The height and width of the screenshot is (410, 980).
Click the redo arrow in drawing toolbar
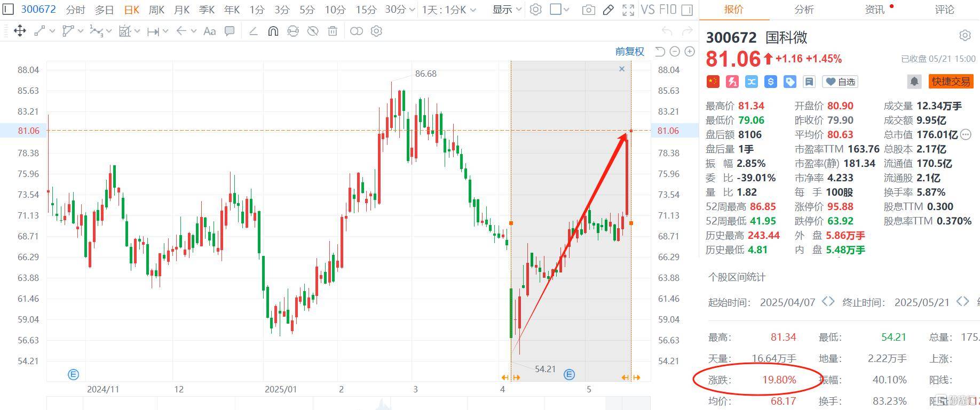688,31
